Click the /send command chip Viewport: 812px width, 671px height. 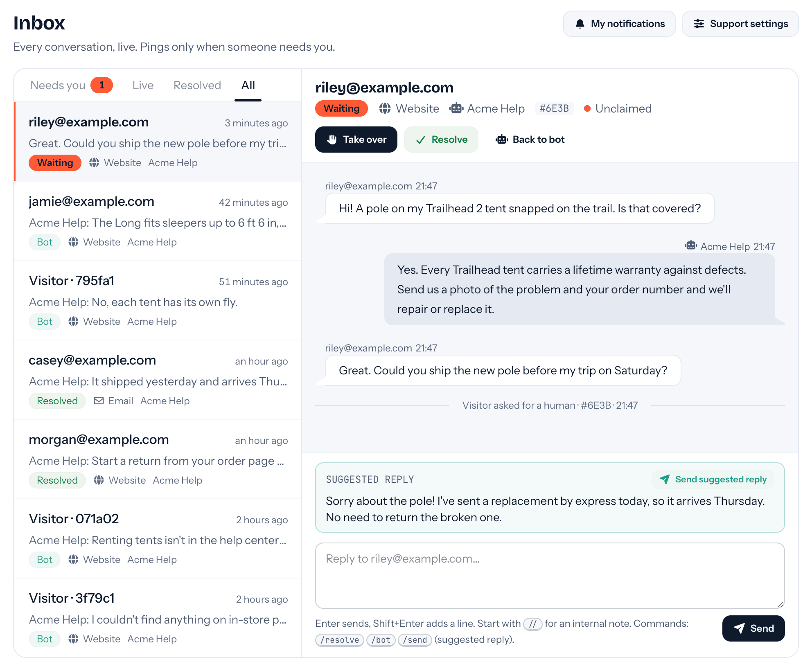pos(415,640)
